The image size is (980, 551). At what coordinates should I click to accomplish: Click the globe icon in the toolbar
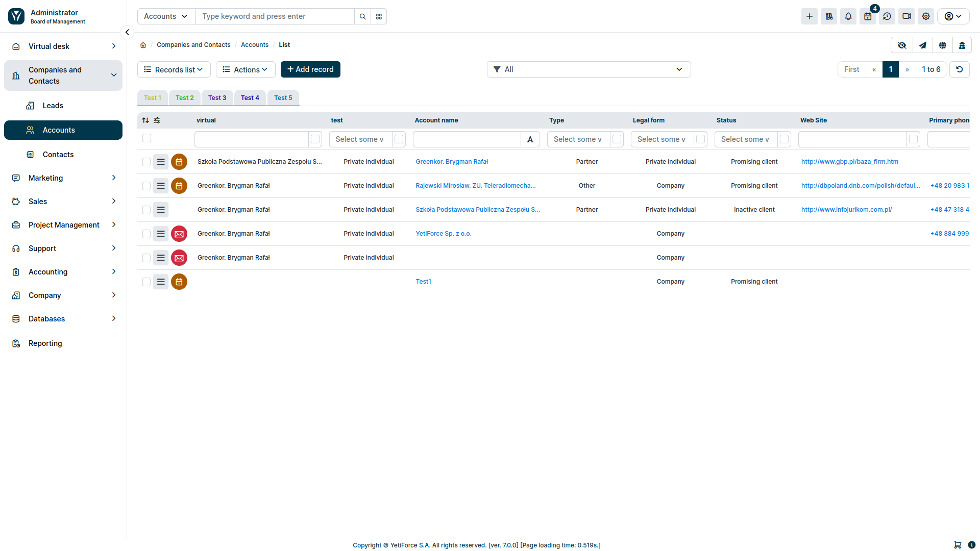(x=943, y=45)
